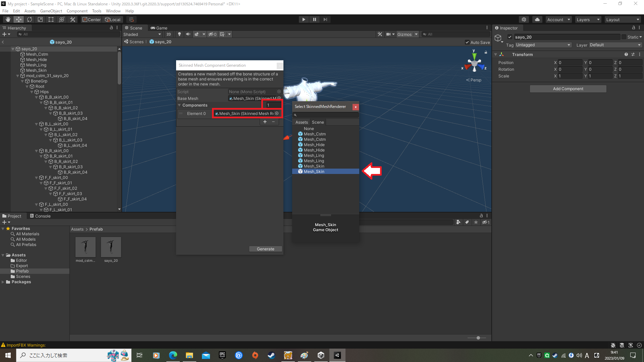Open the Account dropdown
The height and width of the screenshot is (362, 644).
point(558,19)
